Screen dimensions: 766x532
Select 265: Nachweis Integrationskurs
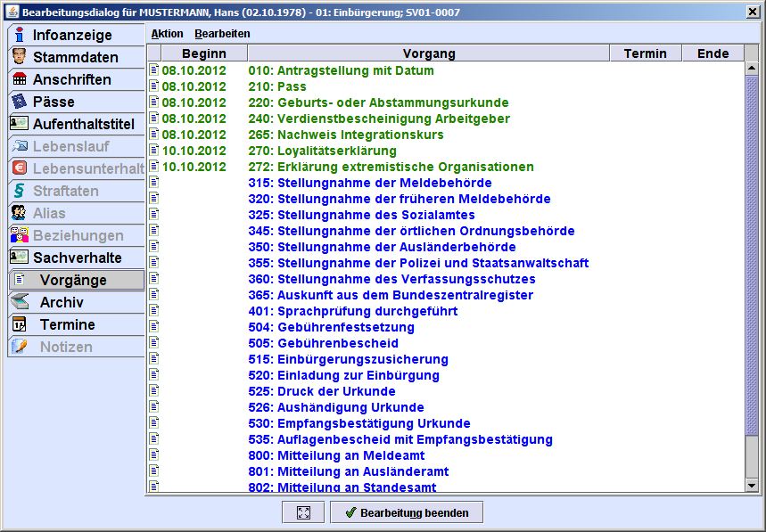tap(346, 135)
